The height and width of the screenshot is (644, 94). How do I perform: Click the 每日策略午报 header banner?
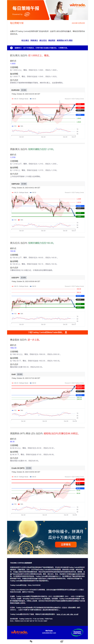click(x=47, y=10)
